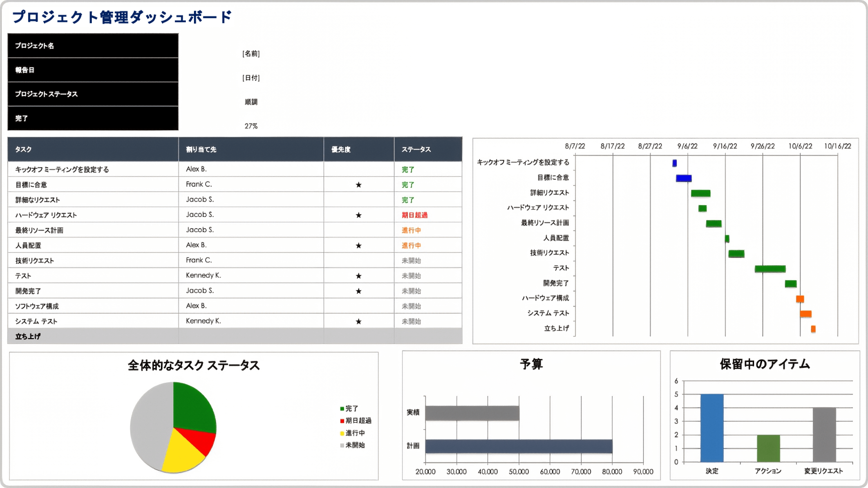Click the 報告日 label cell

click(x=93, y=70)
